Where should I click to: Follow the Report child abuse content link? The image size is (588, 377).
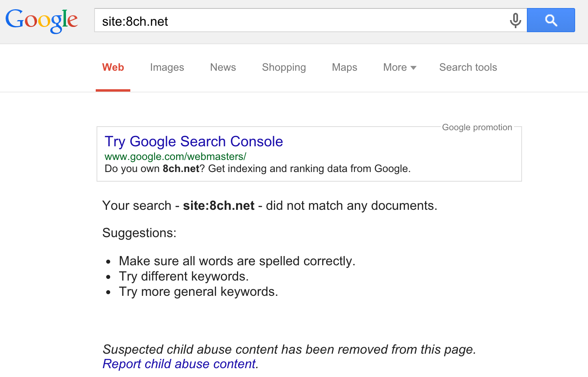coord(179,364)
